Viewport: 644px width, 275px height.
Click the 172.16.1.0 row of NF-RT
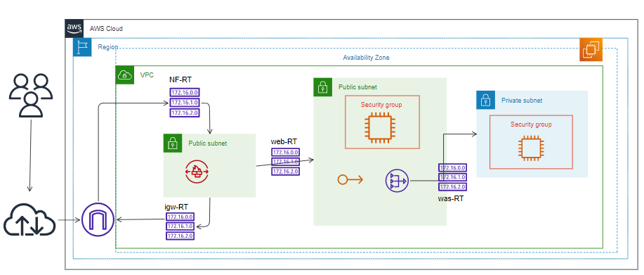click(185, 103)
